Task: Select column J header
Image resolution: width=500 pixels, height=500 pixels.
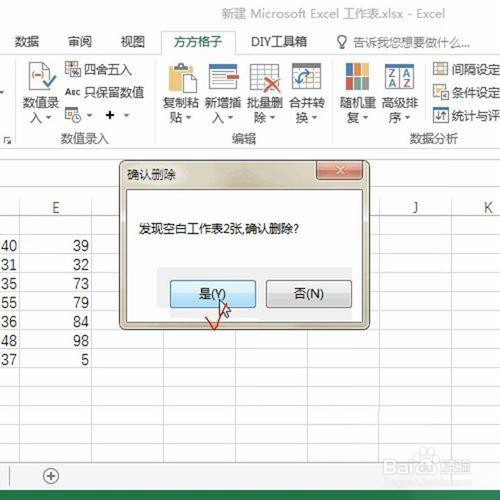Action: click(x=415, y=207)
